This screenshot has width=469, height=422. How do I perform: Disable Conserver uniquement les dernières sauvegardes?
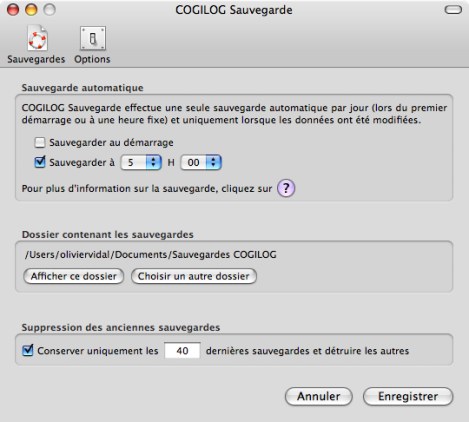pos(28,350)
